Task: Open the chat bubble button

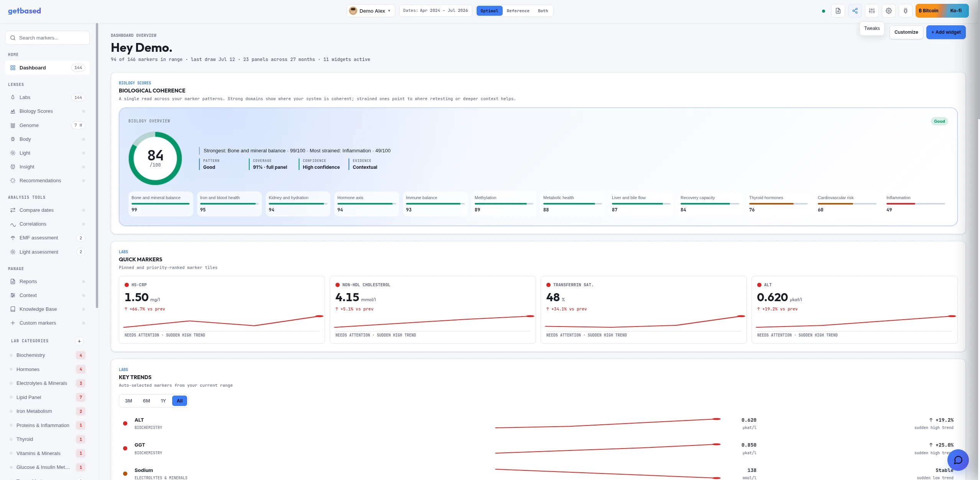Action: [958, 460]
